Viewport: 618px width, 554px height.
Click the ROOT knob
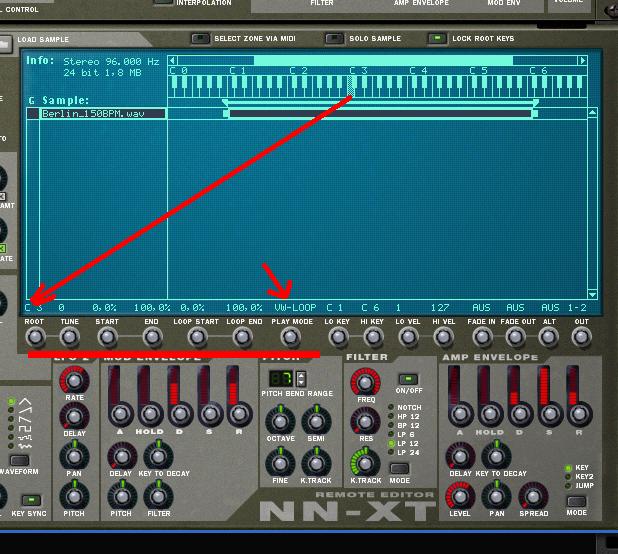pos(35,337)
